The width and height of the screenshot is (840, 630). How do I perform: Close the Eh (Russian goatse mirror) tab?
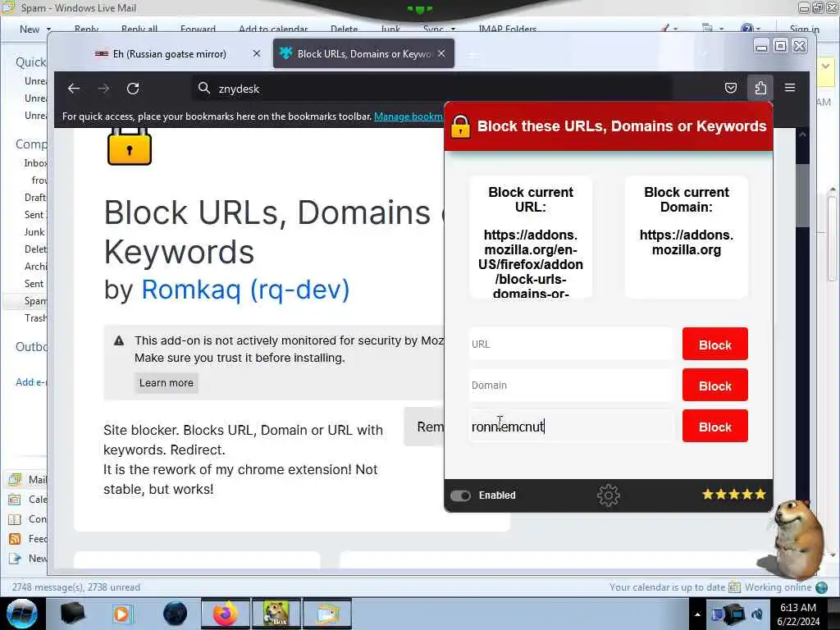pos(257,53)
